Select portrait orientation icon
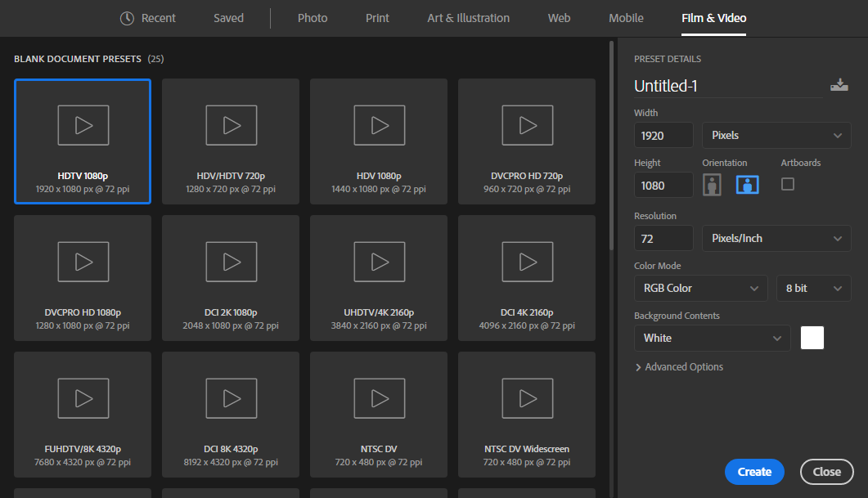The height and width of the screenshot is (498, 868). click(x=713, y=185)
